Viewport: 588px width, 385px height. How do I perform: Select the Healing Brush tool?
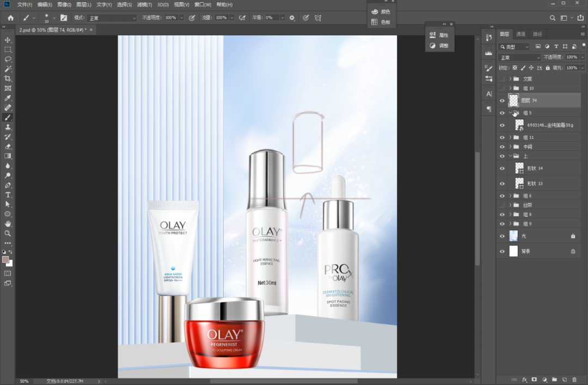pos(8,108)
